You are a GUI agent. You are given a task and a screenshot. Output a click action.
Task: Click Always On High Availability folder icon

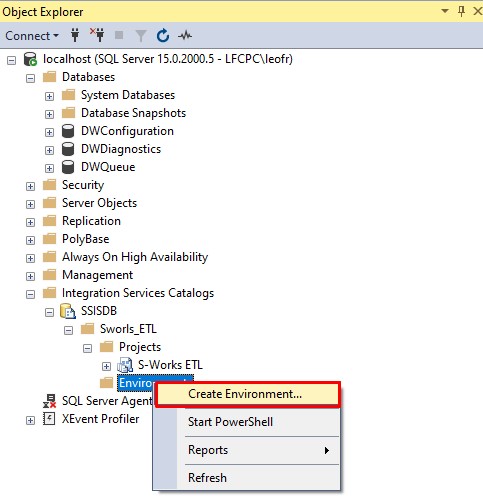[x=49, y=257]
